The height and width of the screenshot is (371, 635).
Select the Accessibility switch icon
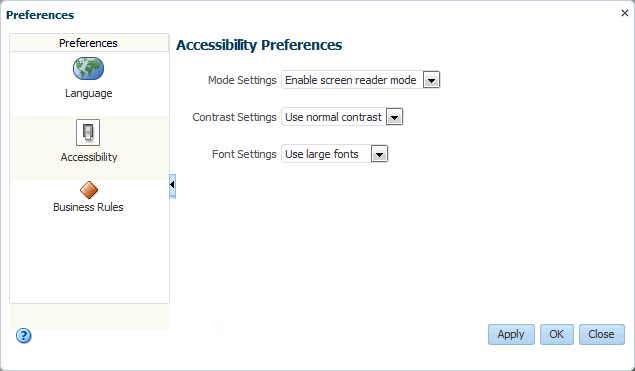click(x=88, y=132)
